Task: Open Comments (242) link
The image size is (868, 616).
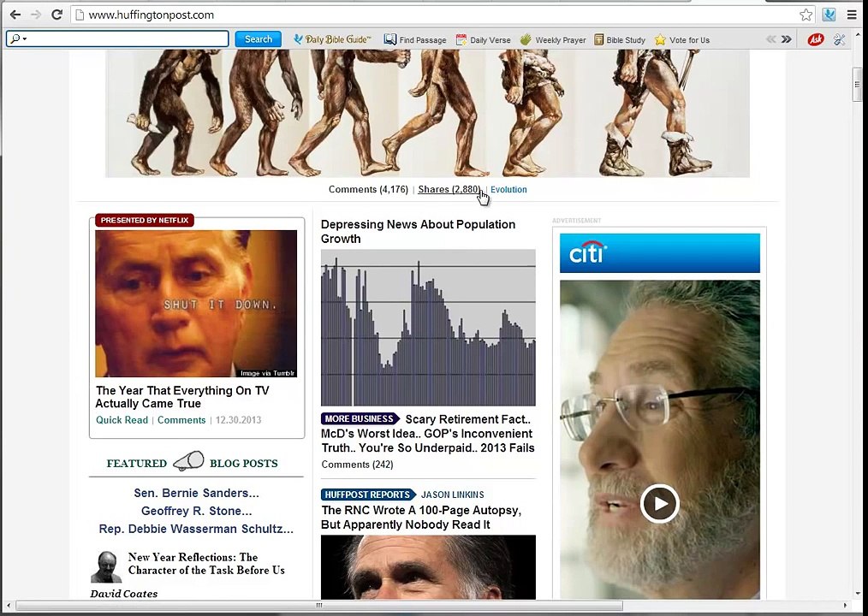Action: (357, 465)
